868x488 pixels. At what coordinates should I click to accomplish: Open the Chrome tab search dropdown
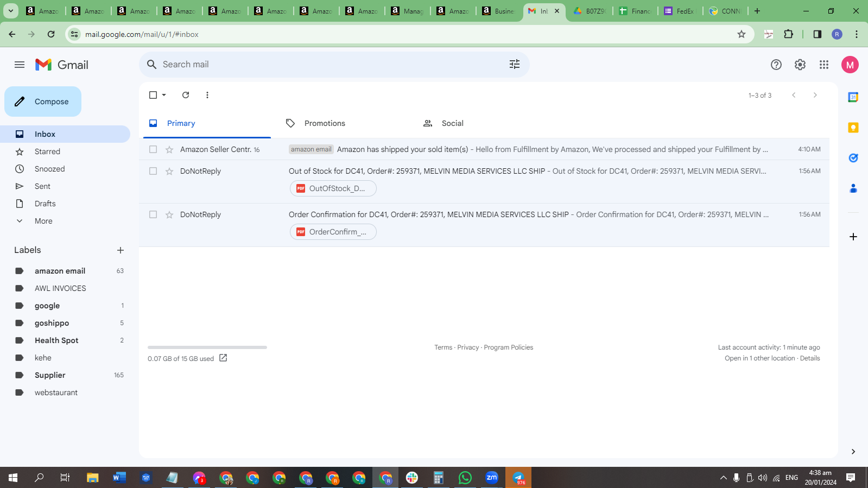pos(11,11)
